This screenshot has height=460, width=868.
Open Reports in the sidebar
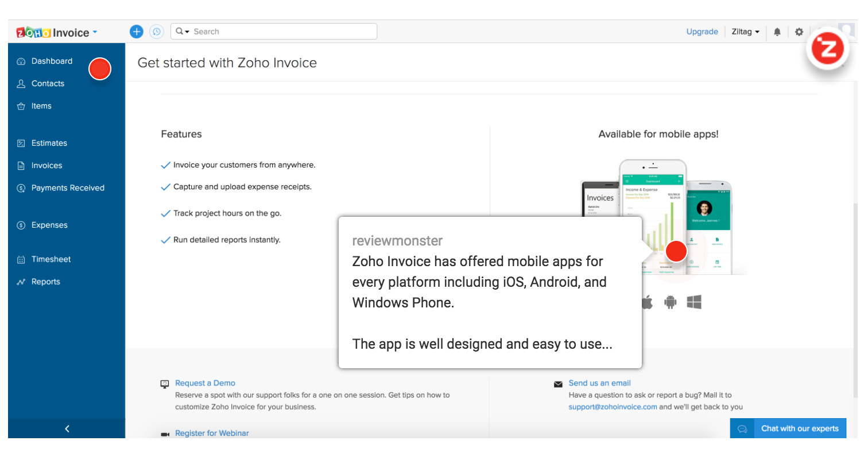click(x=46, y=282)
